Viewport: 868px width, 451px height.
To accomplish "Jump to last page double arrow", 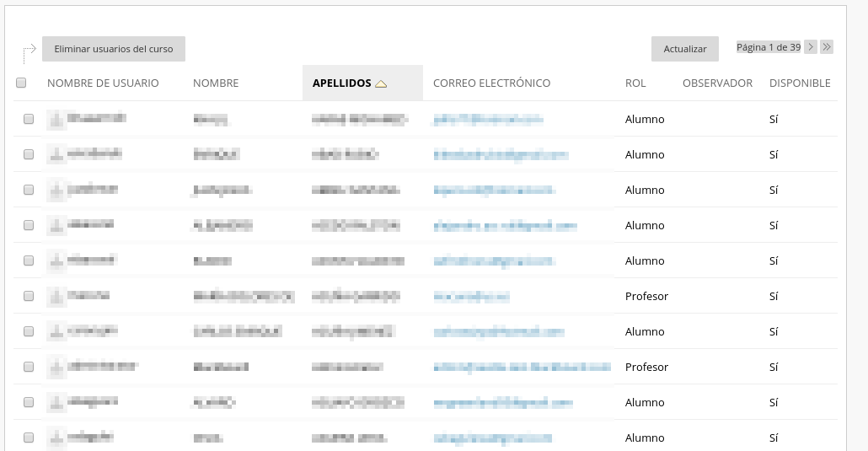I will pos(827,47).
